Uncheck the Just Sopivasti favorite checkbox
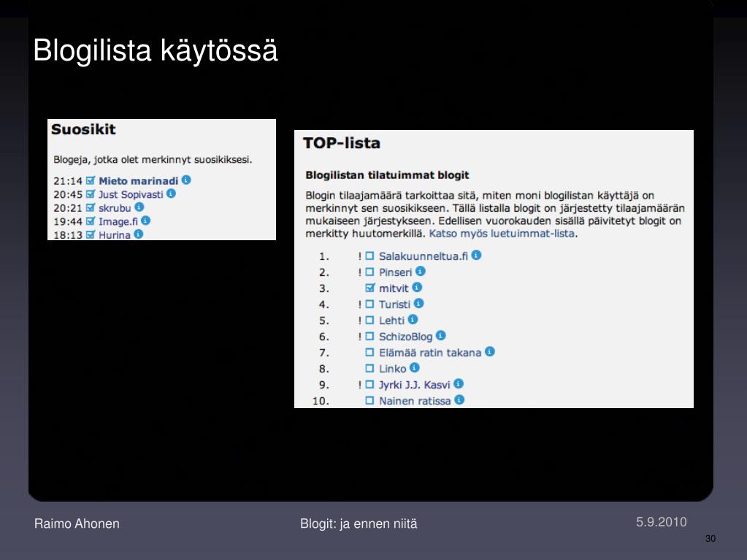This screenshot has height=560, width=747. point(91,193)
